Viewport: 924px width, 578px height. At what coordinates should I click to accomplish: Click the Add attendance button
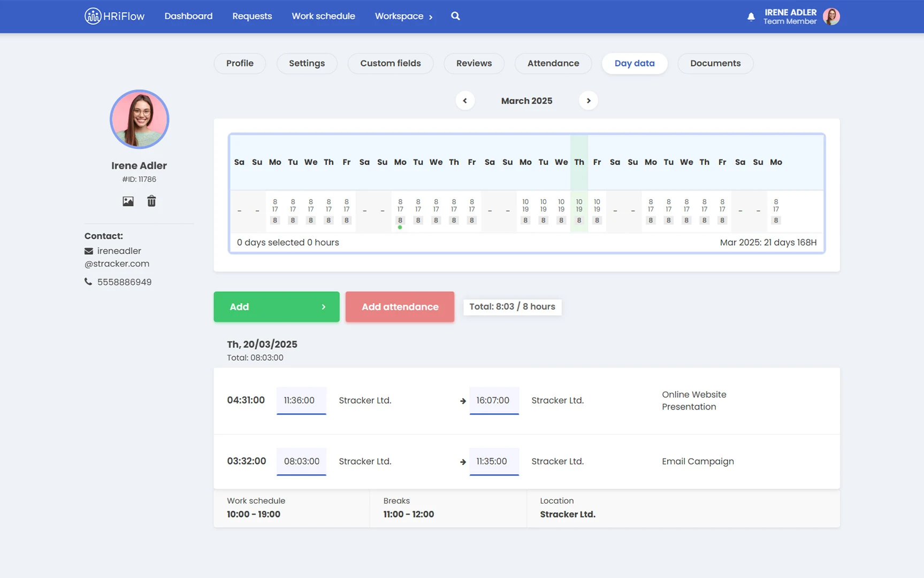pyautogui.click(x=400, y=307)
